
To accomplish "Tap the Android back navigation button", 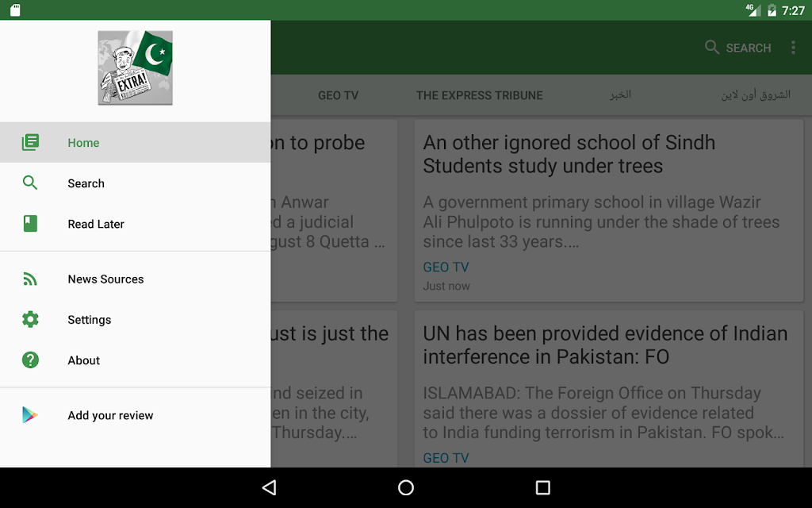I will pos(270,487).
